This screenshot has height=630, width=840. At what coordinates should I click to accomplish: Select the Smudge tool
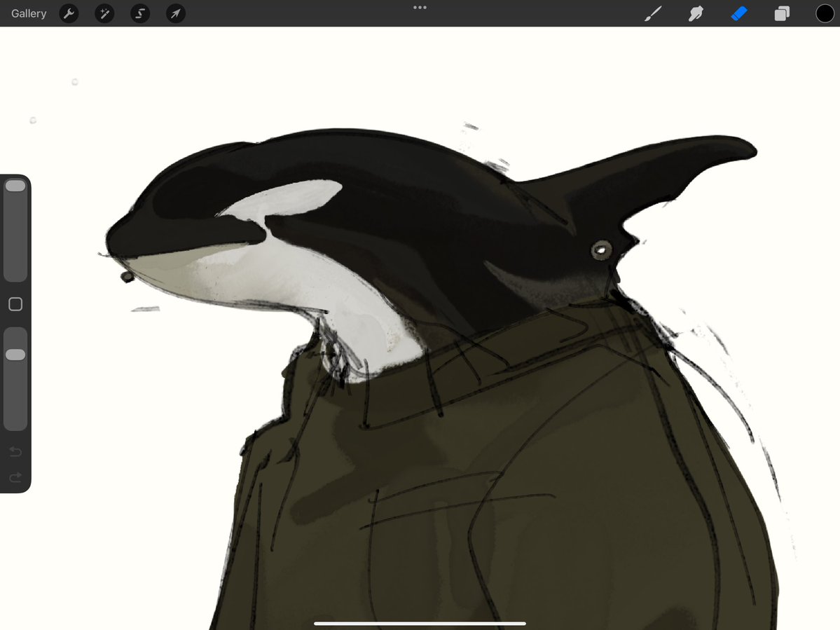tap(696, 13)
